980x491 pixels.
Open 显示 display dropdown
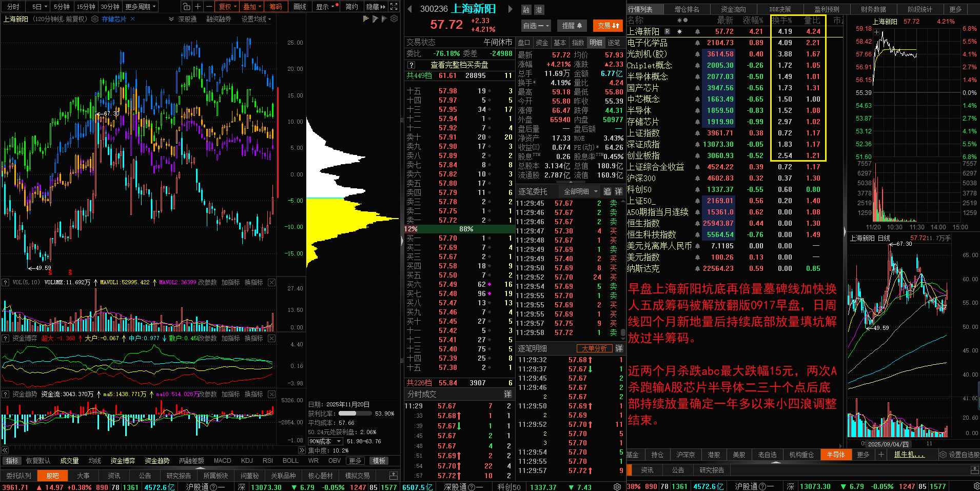coord(326,7)
